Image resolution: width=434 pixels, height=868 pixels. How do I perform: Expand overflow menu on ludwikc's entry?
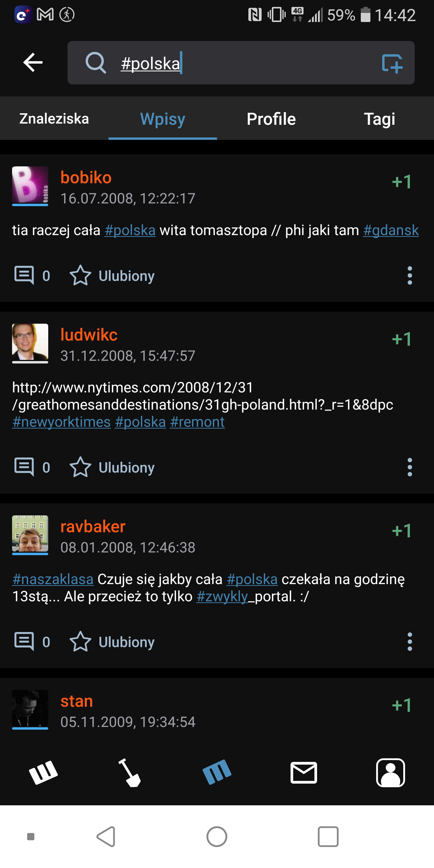pos(410,467)
